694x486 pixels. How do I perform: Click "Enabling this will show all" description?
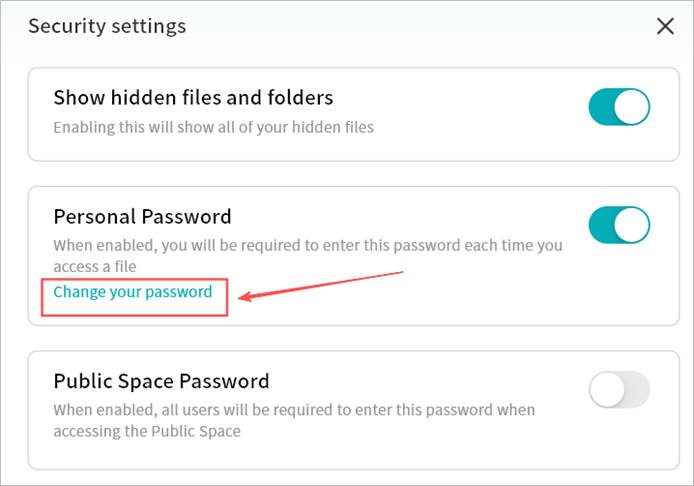click(213, 127)
